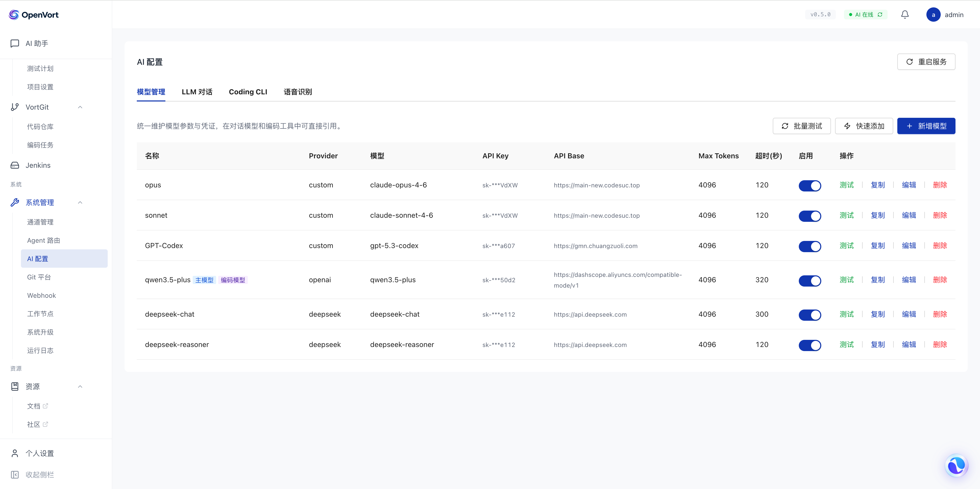Click the 收起侧栏 collapse icon
This screenshot has width=980, height=489.
coord(15,474)
